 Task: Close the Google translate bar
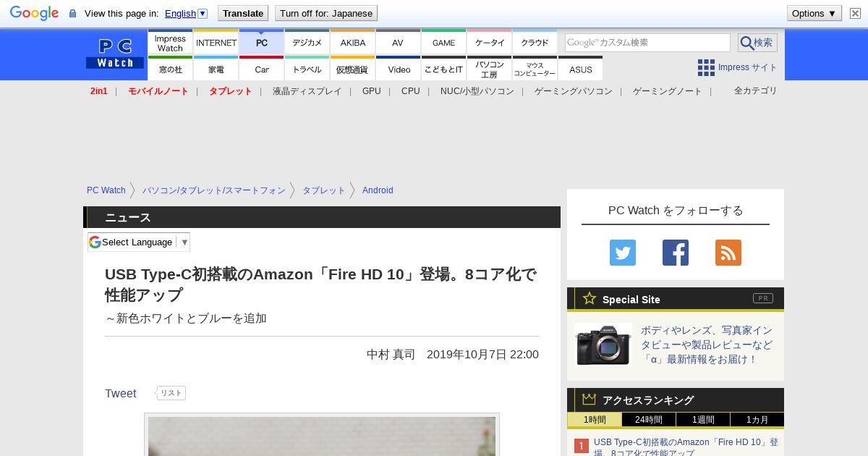(x=855, y=13)
